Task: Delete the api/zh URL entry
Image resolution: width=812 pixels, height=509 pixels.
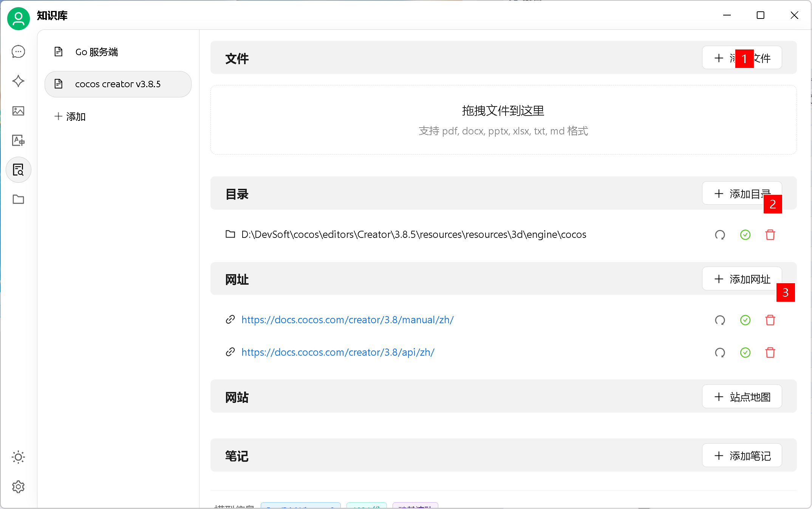Action: (x=770, y=353)
